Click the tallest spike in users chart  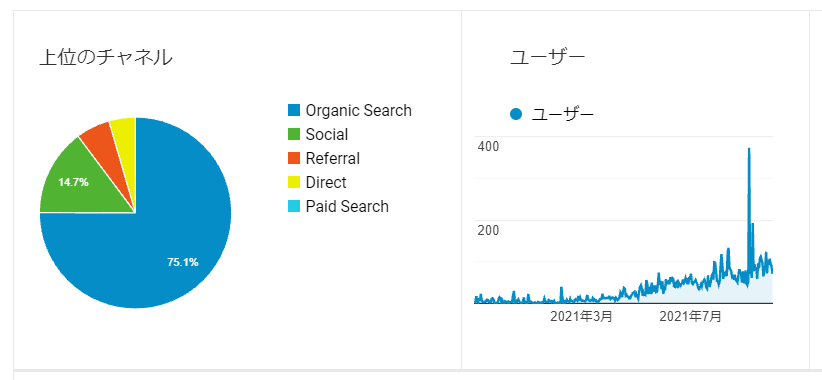[x=749, y=157]
